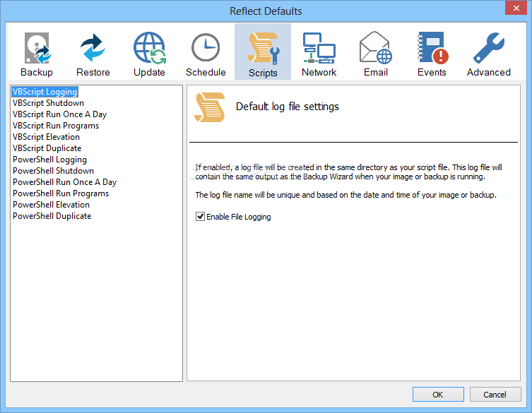Open the Schedule clock icon section

coord(206,52)
